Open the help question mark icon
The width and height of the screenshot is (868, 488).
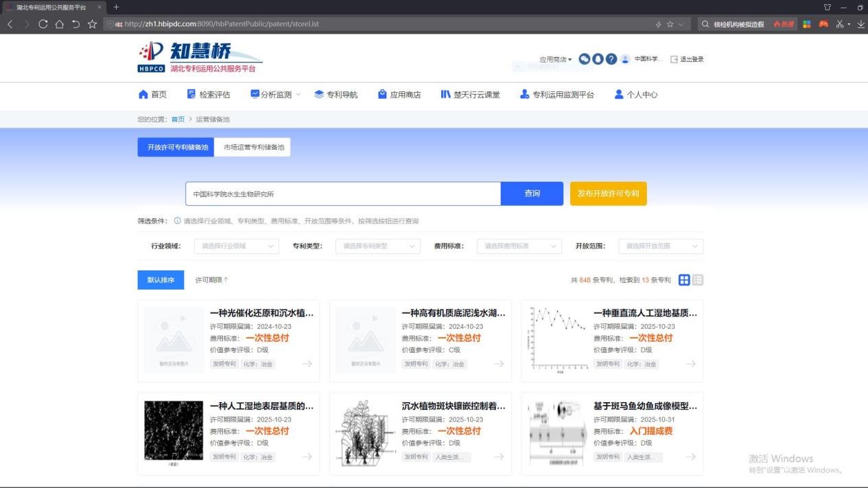pos(611,59)
